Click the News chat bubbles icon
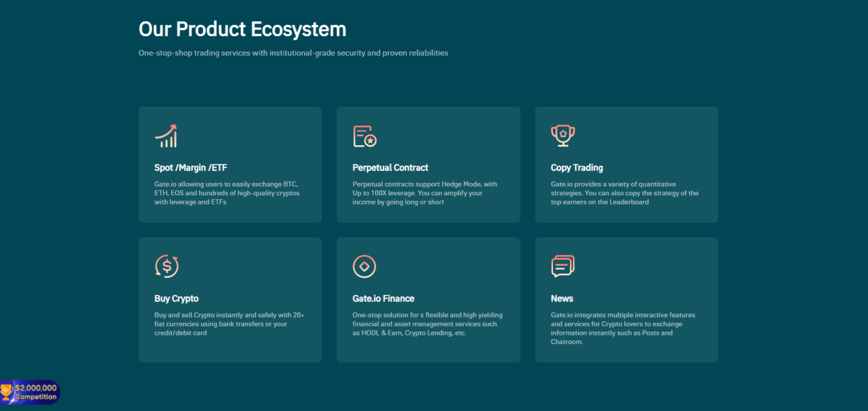868x411 pixels. point(563,267)
